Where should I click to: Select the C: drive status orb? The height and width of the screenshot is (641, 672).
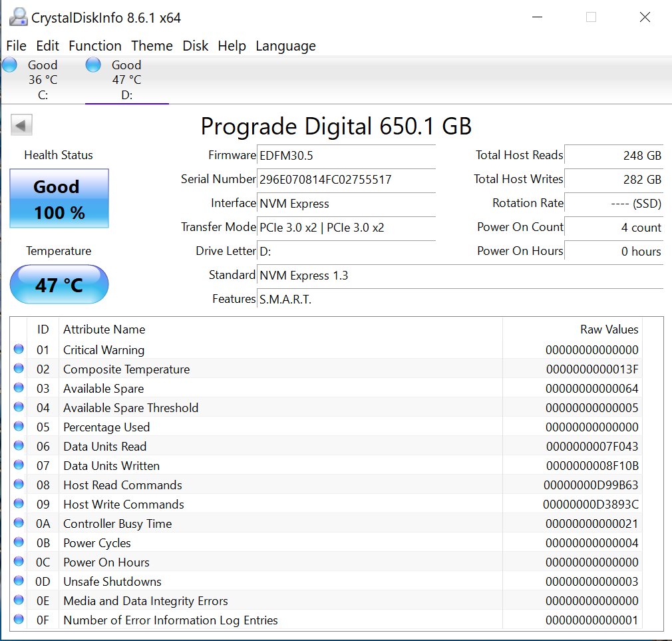coord(10,65)
